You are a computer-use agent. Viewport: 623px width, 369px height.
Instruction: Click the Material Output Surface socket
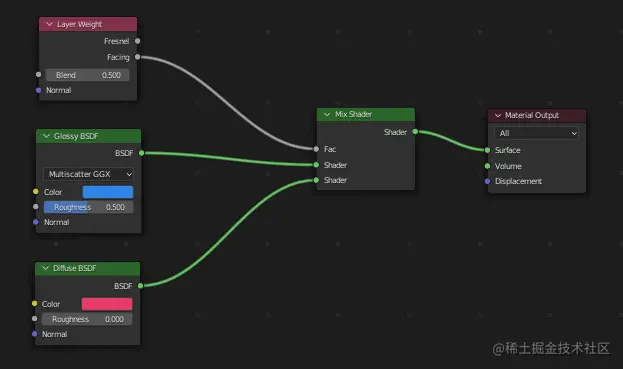[x=488, y=150]
